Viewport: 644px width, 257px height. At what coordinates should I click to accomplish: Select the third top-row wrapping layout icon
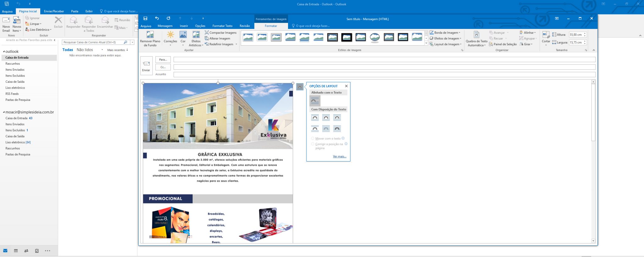coord(337,118)
